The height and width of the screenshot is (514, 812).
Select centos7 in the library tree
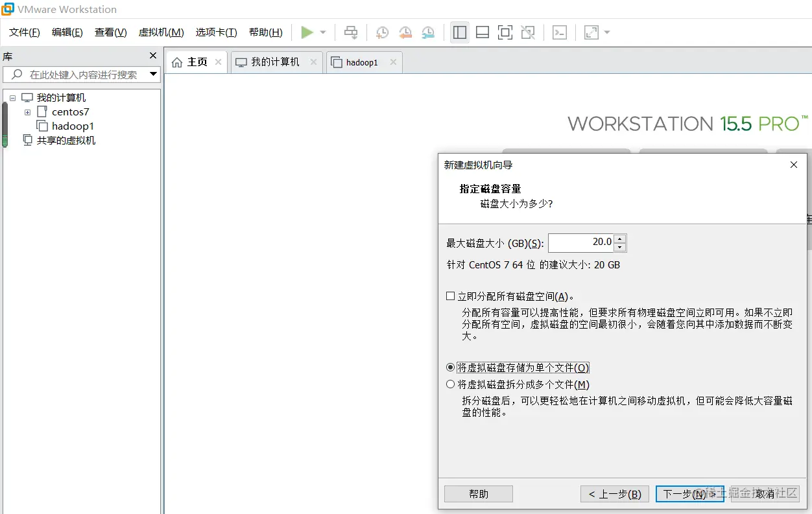[x=70, y=112]
